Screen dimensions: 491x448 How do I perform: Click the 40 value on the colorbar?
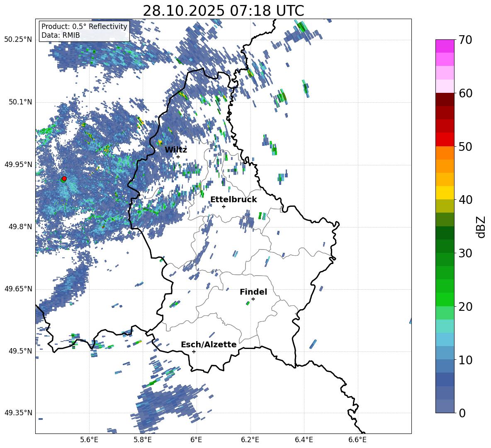465,200
